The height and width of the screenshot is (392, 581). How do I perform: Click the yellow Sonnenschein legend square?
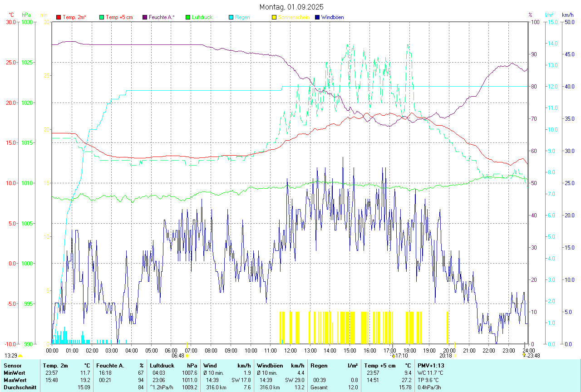click(274, 17)
